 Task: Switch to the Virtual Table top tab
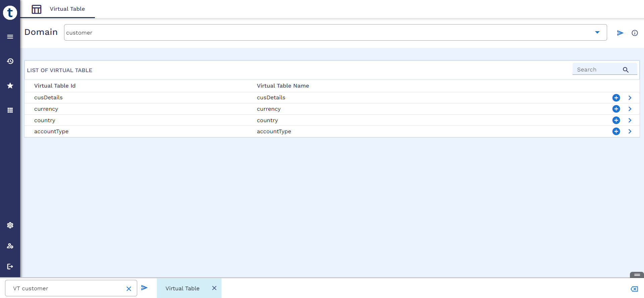tap(58, 9)
